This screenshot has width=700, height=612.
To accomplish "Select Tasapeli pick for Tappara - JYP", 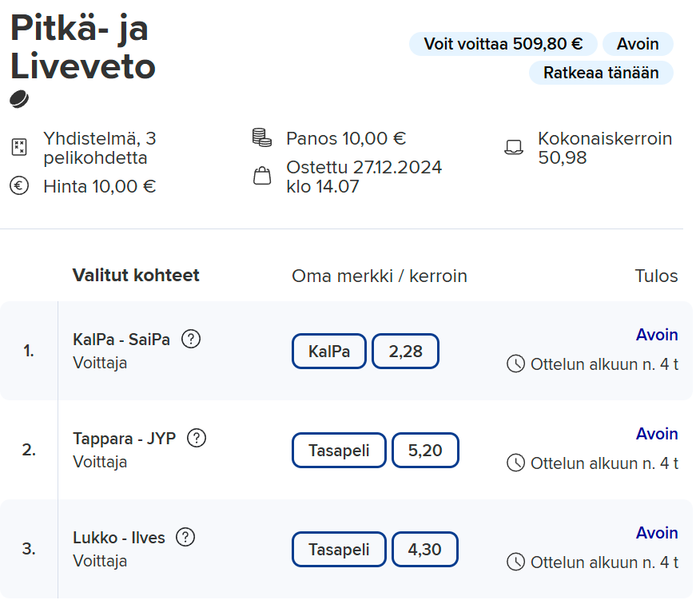I will pos(339,451).
